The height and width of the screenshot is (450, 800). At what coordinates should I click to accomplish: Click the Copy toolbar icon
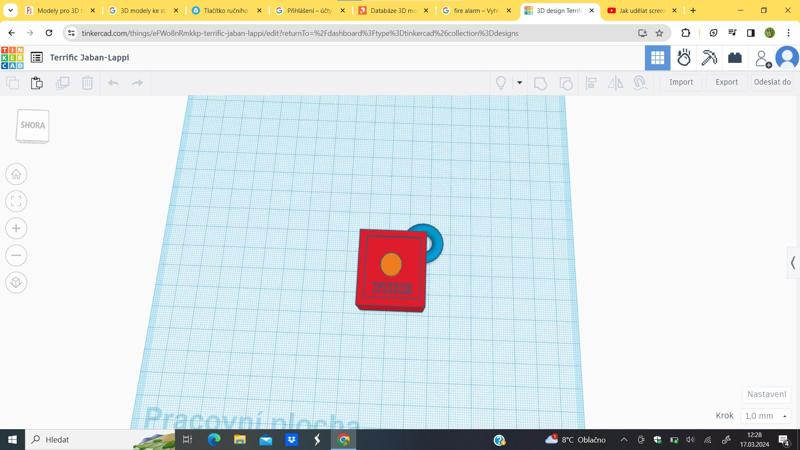12,83
